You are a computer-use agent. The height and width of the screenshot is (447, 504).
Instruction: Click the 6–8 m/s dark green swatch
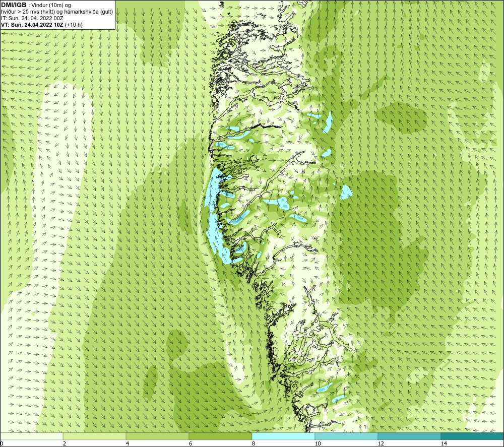tap(221, 436)
